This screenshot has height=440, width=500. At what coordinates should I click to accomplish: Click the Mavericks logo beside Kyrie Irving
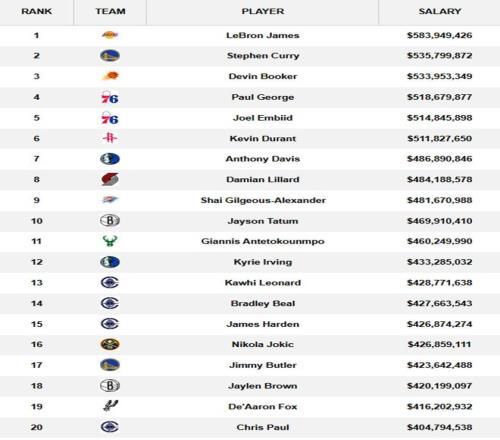click(x=110, y=262)
